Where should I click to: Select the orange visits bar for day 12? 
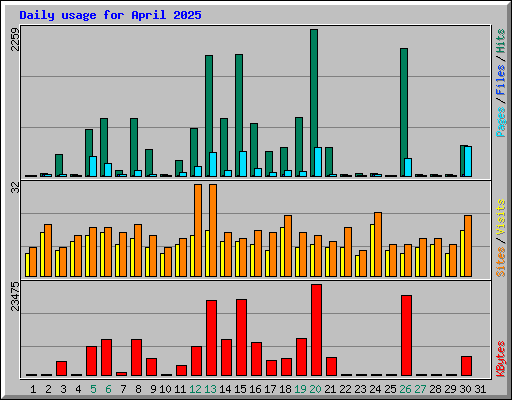tap(198, 230)
